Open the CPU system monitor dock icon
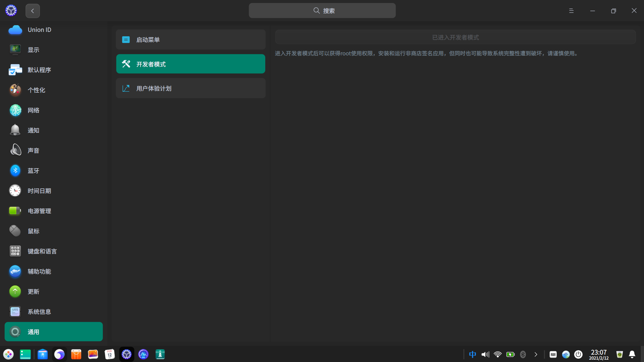The width and height of the screenshot is (644, 362). [x=143, y=354]
